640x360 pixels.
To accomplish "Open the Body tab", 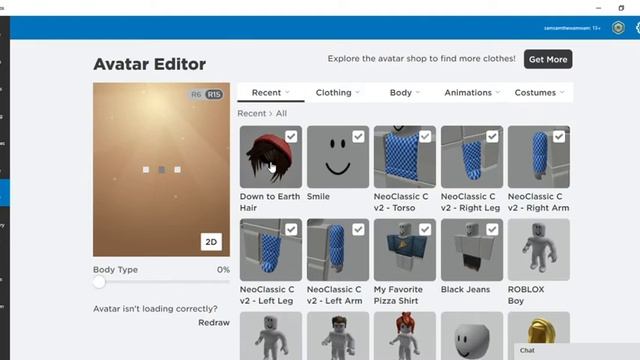I will (x=404, y=93).
